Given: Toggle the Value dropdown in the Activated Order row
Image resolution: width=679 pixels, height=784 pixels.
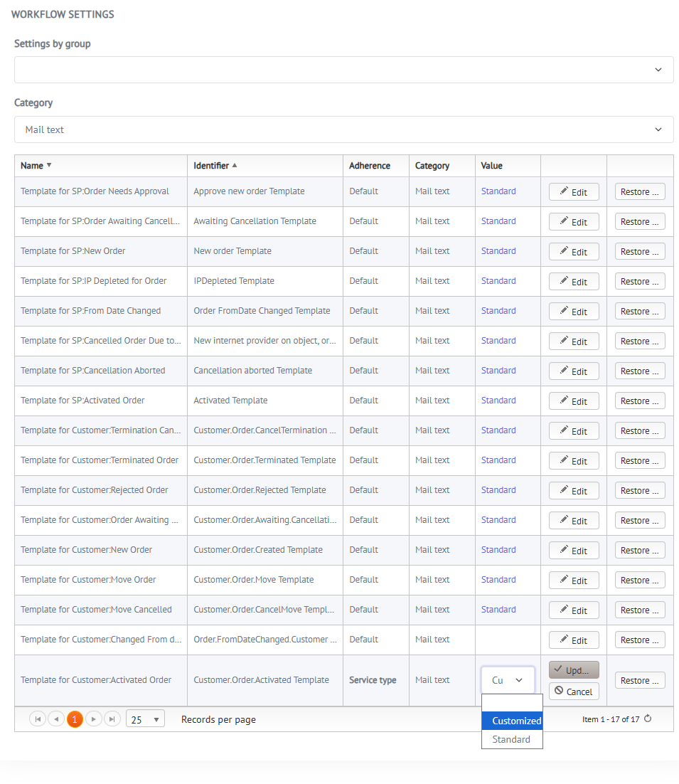Looking at the screenshot, I should 508,680.
